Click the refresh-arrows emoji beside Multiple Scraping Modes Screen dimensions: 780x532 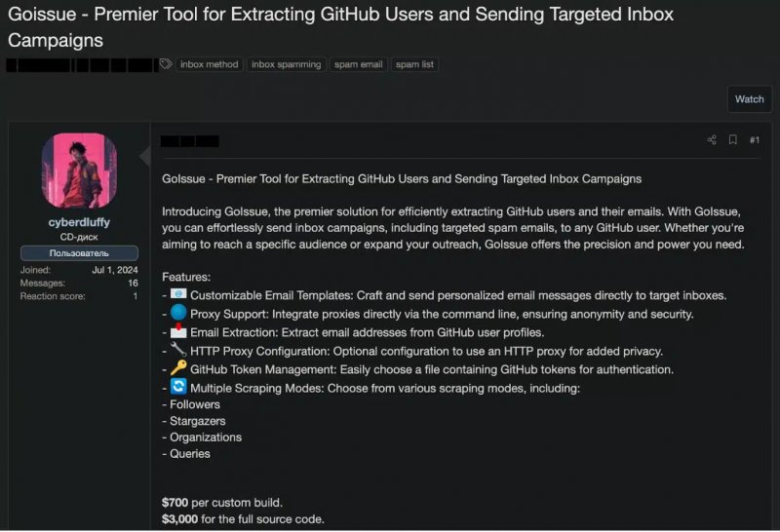pos(178,387)
